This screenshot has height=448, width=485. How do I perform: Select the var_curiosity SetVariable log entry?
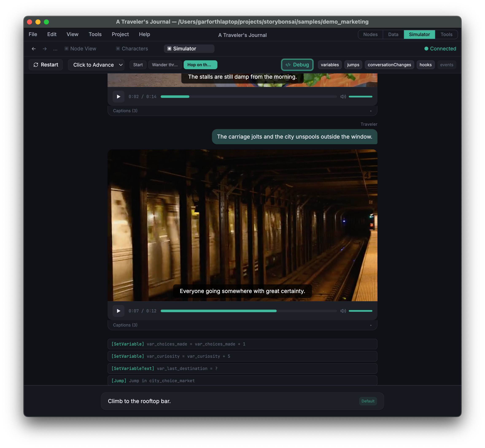click(x=242, y=356)
